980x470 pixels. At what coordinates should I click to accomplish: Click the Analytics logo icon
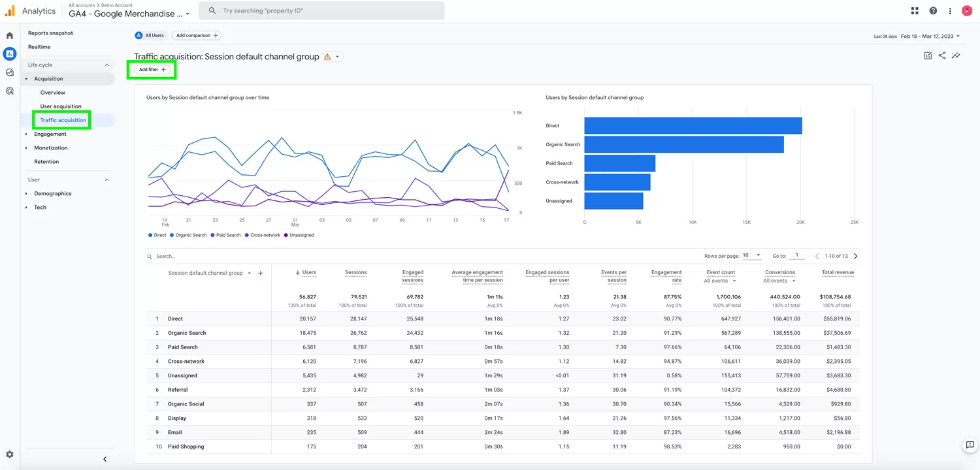click(10, 11)
